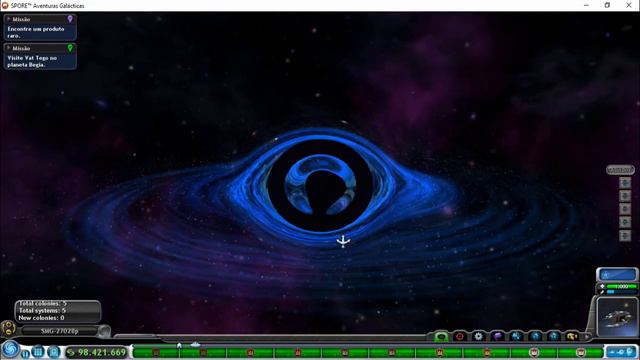Select the planet sculpting tools tab
640x360 pixels.
point(516,336)
